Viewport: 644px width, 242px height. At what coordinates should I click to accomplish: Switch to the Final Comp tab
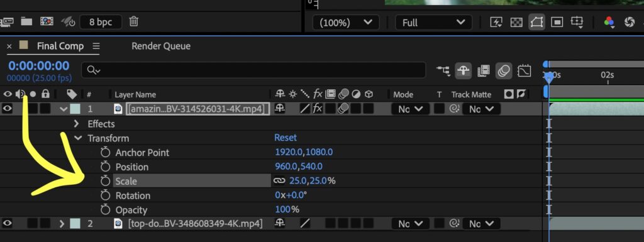coord(60,46)
